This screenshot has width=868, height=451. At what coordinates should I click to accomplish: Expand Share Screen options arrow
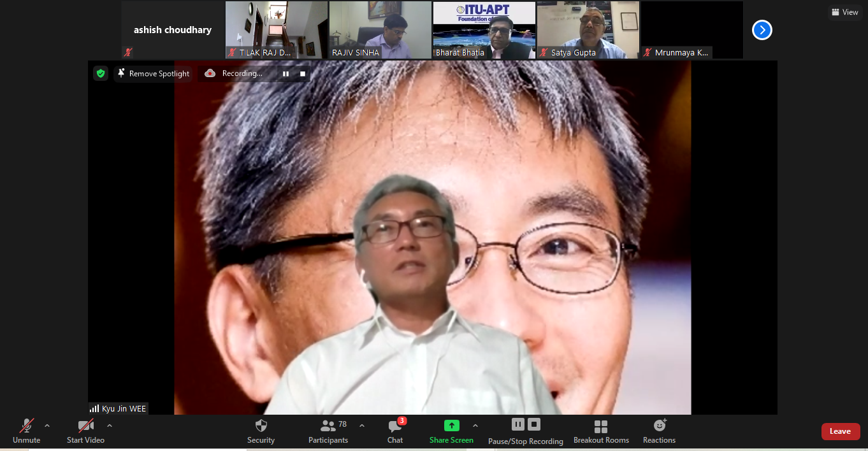point(475,426)
